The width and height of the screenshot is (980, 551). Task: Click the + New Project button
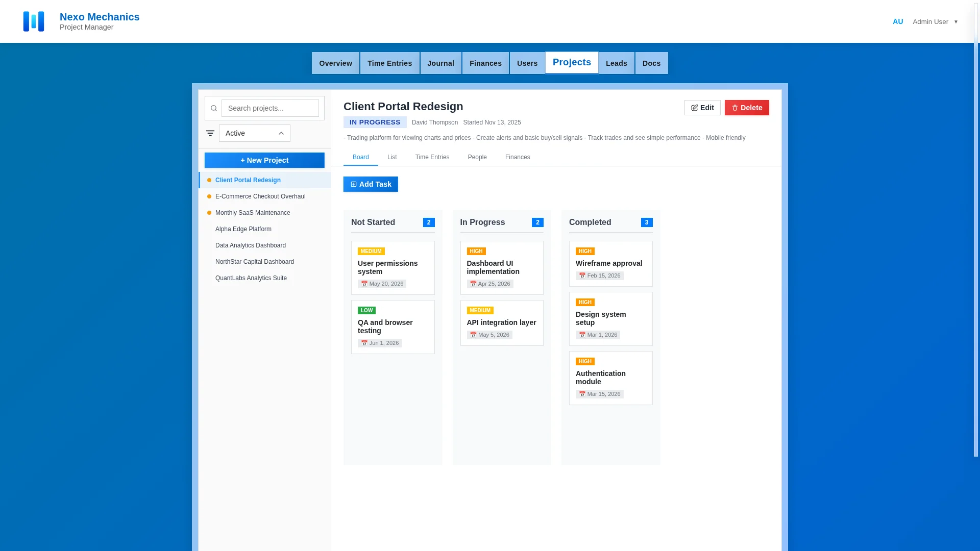click(x=264, y=160)
